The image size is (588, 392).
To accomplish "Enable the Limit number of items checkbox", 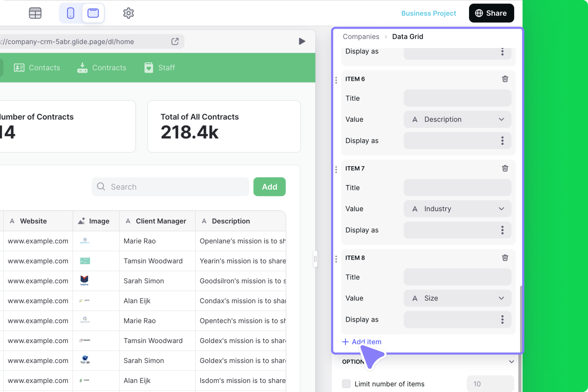I will [x=346, y=384].
